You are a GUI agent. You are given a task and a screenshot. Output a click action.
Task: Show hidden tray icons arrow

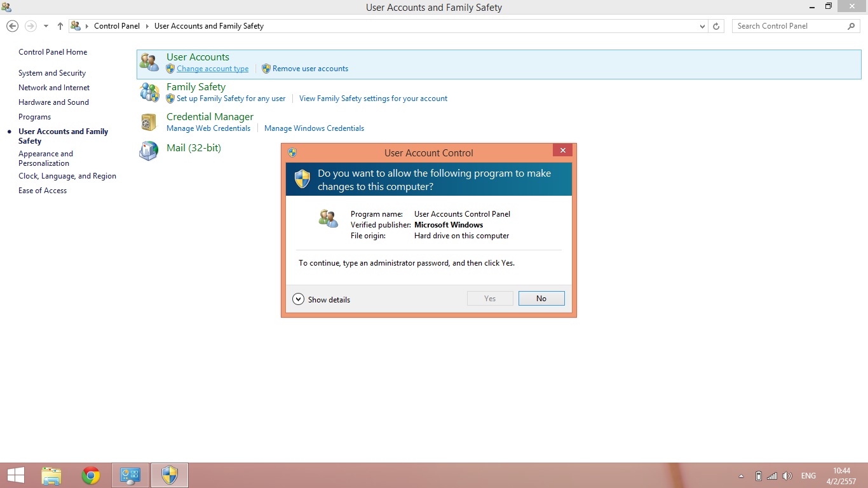(x=741, y=476)
